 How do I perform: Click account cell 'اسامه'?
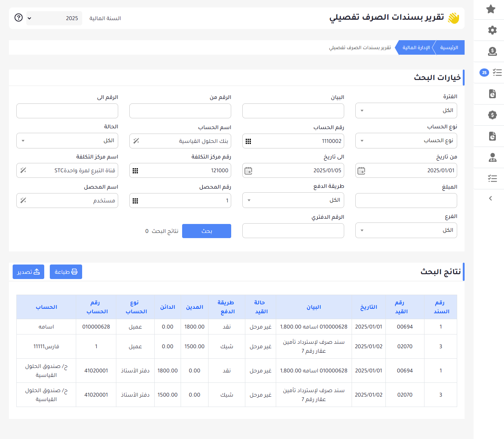click(46, 327)
